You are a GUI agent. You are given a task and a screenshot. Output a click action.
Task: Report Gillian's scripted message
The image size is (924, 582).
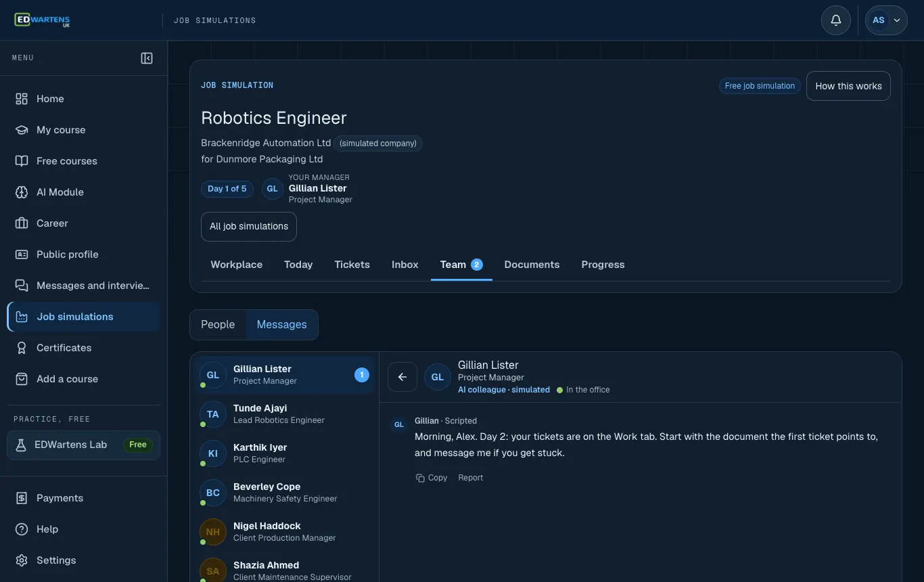click(x=471, y=478)
